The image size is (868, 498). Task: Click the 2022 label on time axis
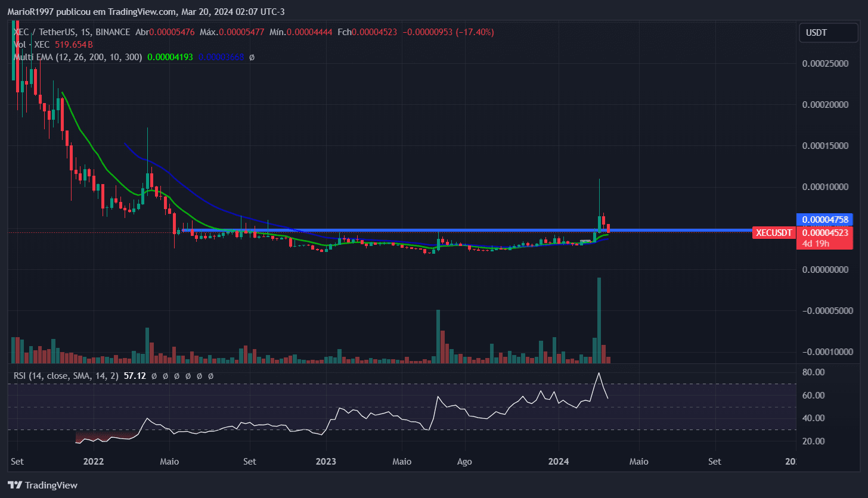click(x=94, y=461)
